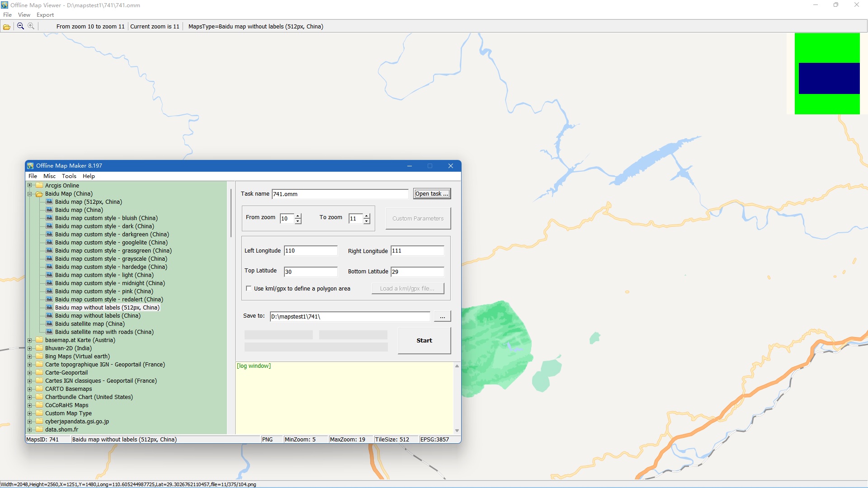Viewport: 868px width, 488px height.
Task: Expand the Custom Map Type node
Action: pos(30,413)
